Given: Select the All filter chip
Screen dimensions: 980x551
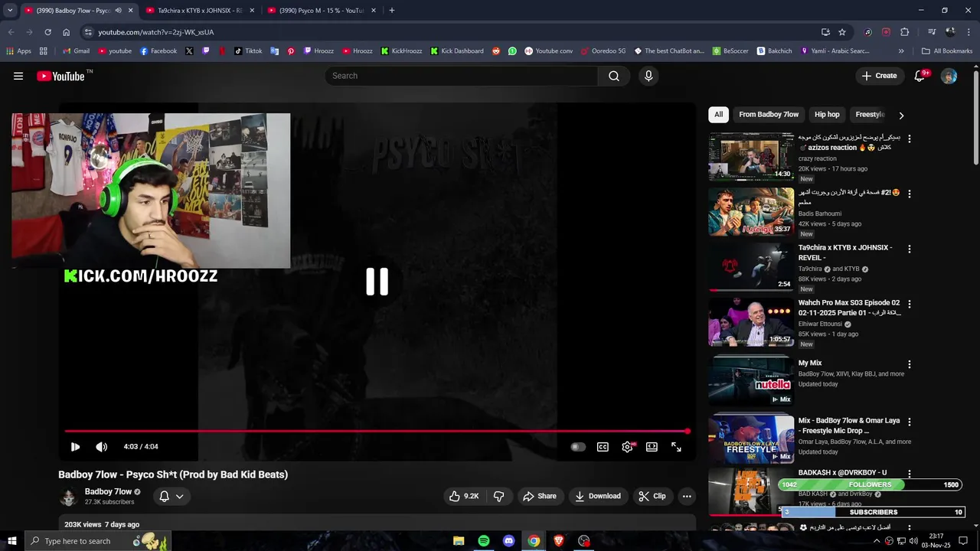Looking at the screenshot, I should pyautogui.click(x=718, y=114).
